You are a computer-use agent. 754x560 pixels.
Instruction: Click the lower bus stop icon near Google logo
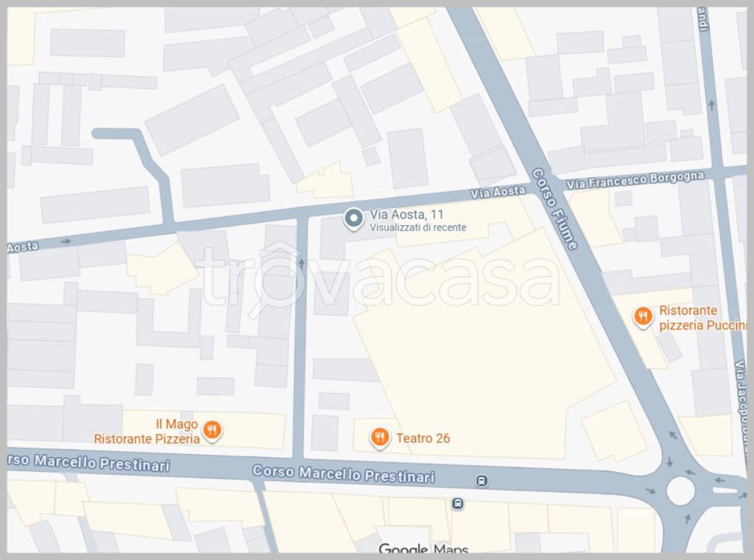point(458,504)
